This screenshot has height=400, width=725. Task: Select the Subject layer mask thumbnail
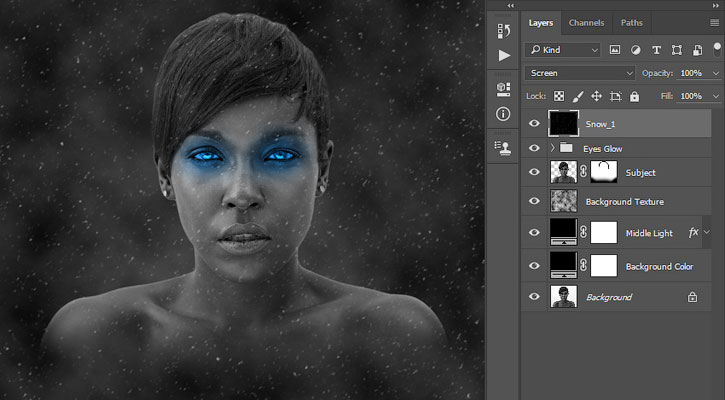coord(604,172)
